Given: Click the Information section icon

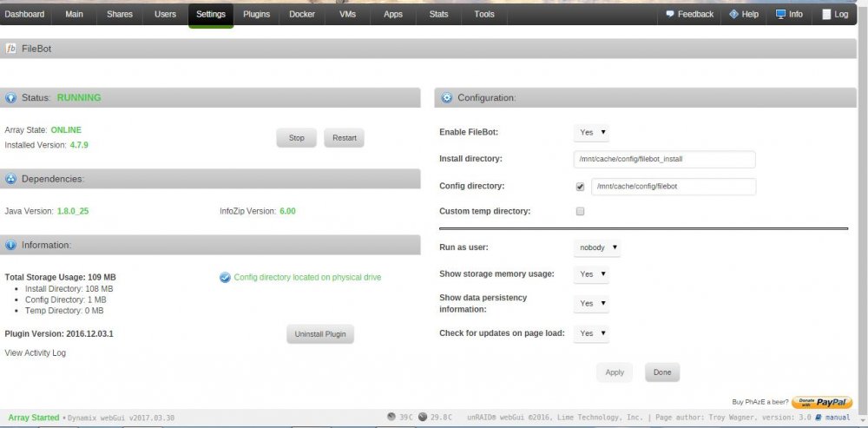Looking at the screenshot, I should (x=10, y=245).
